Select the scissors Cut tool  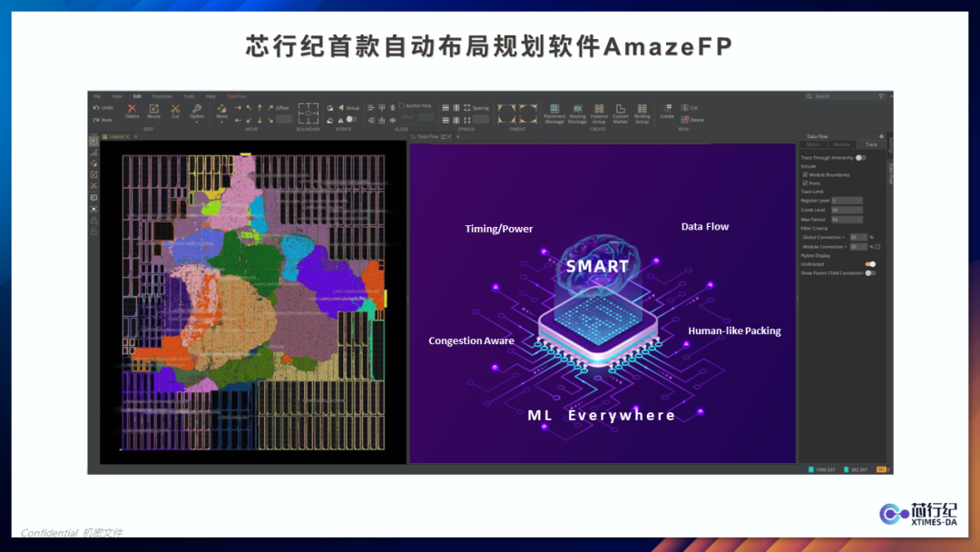tap(176, 109)
